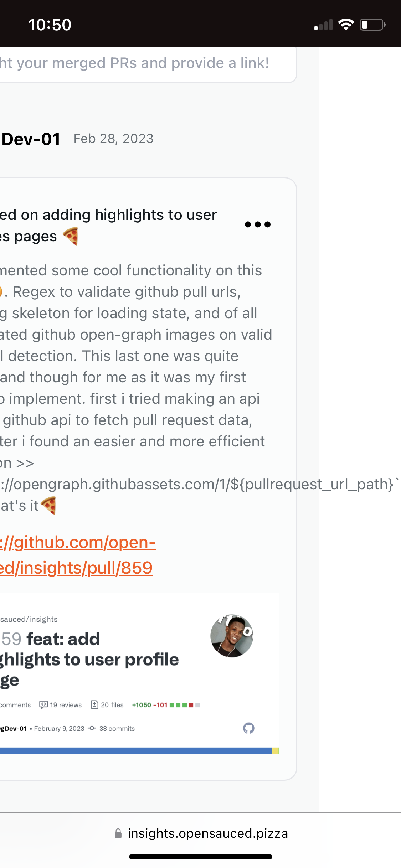Open the highlight options ellipsis menu

coord(257,224)
